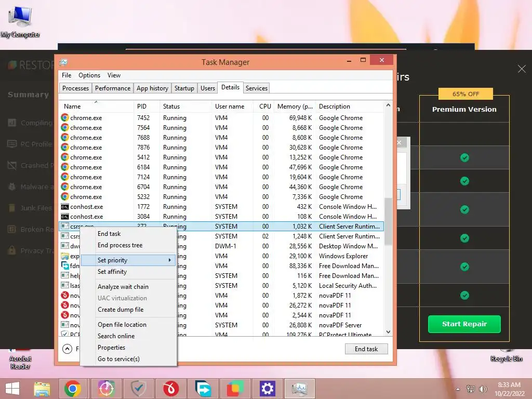Sort by PID column header
The image size is (532, 399).
[147, 106]
